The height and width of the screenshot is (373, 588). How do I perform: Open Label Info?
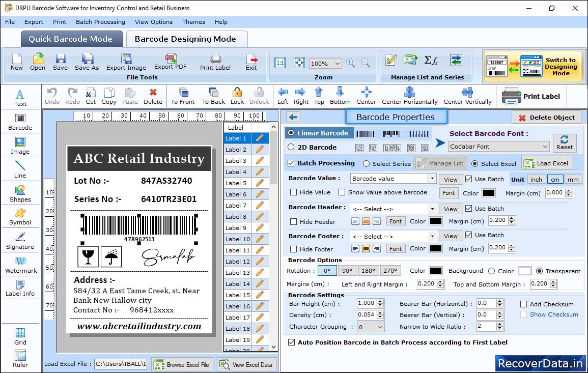tap(20, 289)
